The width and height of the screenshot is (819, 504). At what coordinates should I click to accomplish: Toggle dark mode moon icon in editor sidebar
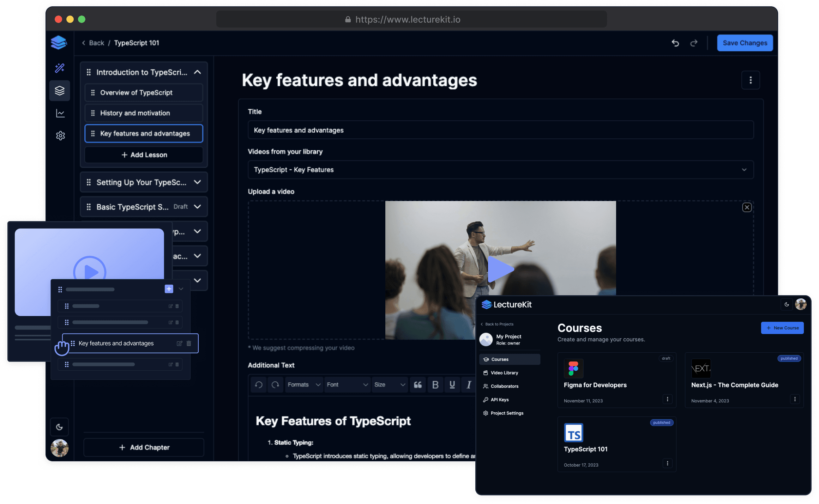59,427
